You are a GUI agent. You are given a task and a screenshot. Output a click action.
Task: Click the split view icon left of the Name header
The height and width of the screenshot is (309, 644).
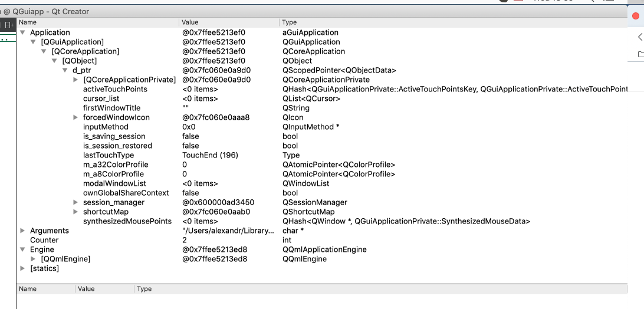(9, 25)
